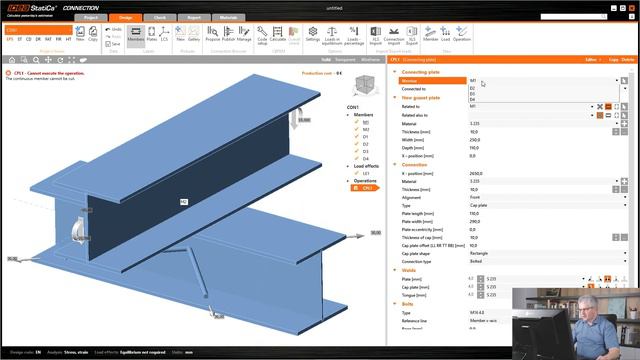
Task: Click the home view icon
Action: click(12, 60)
